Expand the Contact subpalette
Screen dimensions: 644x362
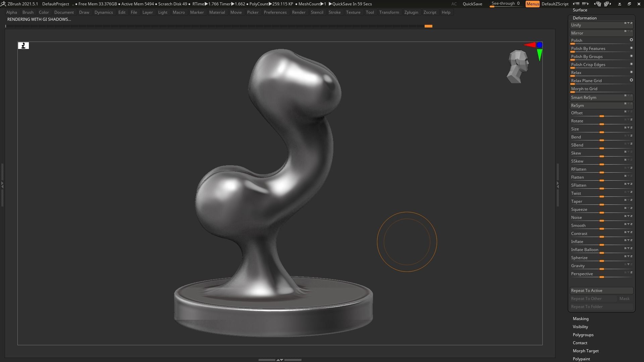coord(580,343)
